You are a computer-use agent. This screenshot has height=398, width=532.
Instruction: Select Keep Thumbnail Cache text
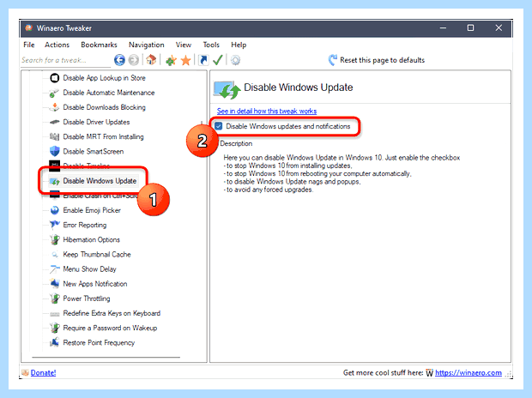[97, 255]
